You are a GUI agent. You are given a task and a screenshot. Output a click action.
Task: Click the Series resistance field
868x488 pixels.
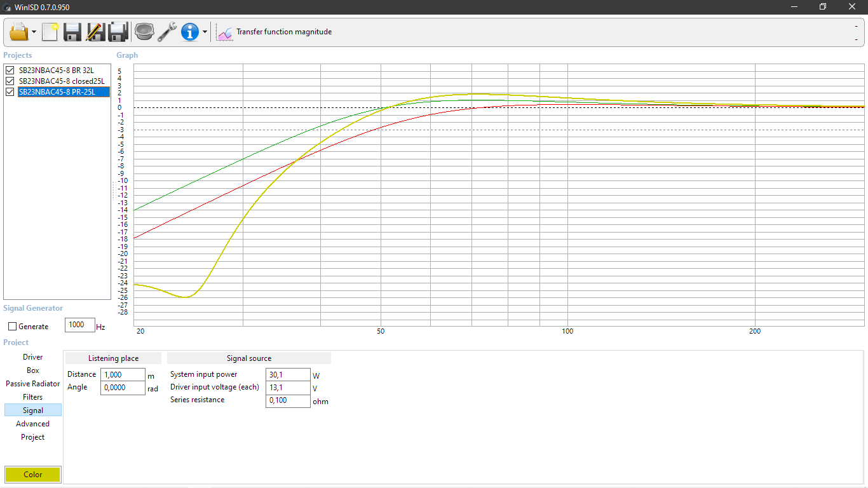click(x=288, y=400)
